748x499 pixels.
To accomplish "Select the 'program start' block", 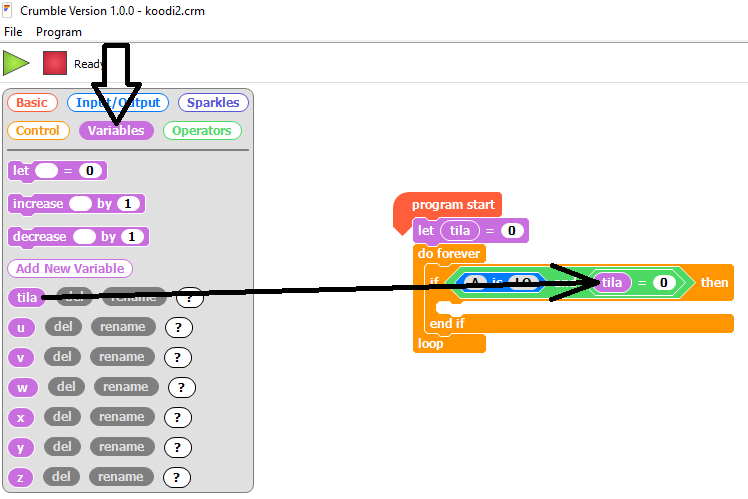I will (x=452, y=205).
